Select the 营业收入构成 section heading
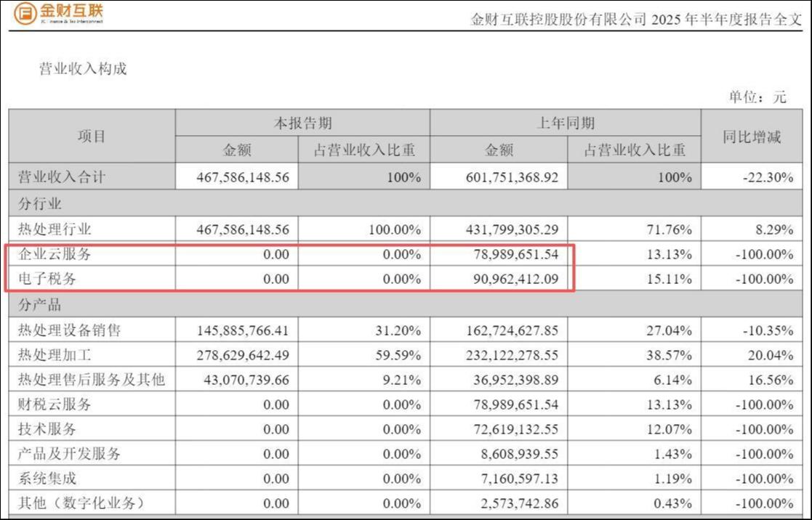812x520 pixels. pos(82,69)
